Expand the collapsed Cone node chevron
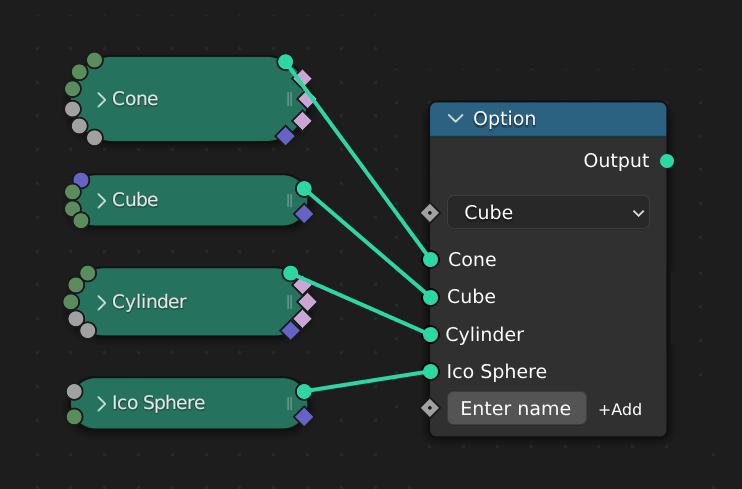742x489 pixels. point(101,99)
